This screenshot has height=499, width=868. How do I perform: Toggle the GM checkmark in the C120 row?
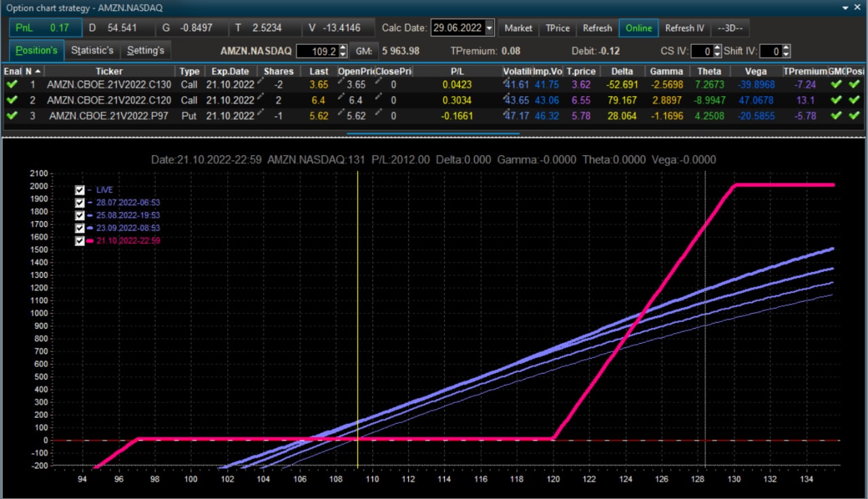click(x=836, y=100)
